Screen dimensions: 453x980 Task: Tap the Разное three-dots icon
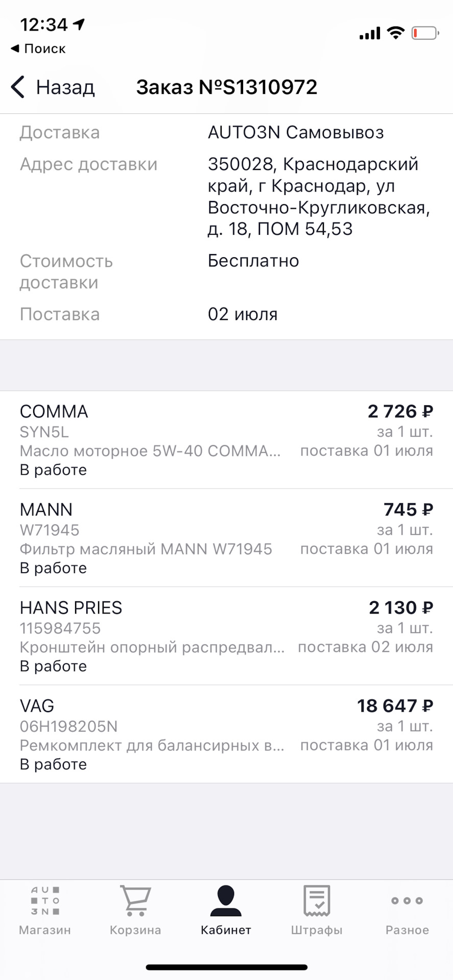(x=407, y=901)
